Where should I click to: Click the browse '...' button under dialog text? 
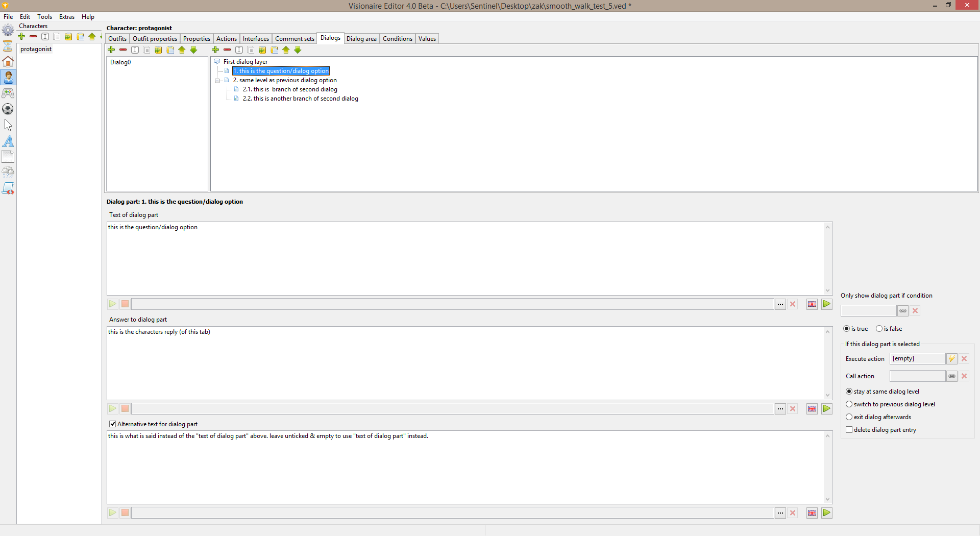(x=780, y=304)
